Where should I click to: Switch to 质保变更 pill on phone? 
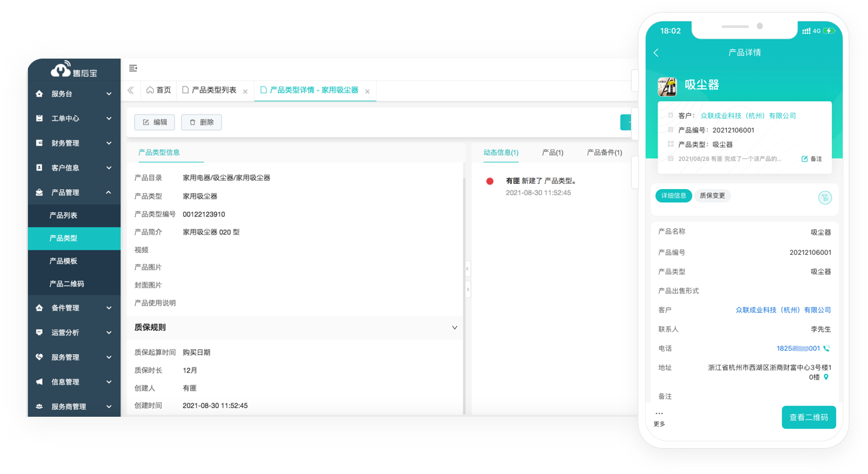click(712, 196)
